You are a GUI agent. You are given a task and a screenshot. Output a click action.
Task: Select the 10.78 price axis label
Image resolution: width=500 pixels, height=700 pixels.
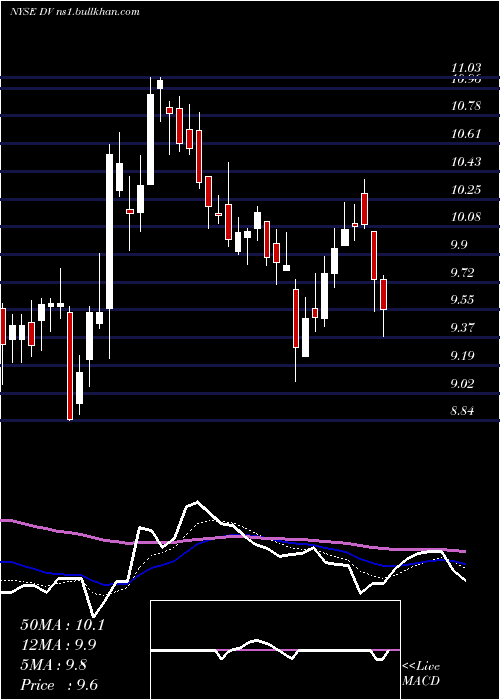pyautogui.click(x=466, y=106)
